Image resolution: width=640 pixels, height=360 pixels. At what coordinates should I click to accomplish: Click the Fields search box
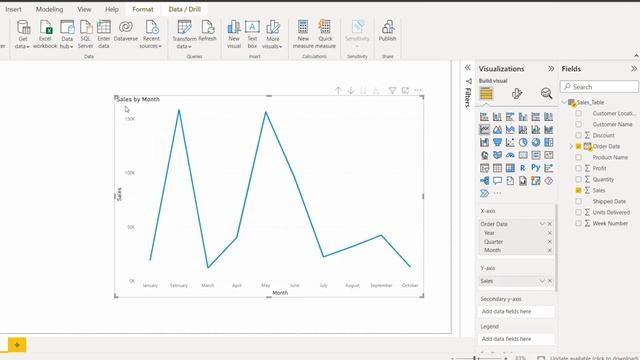599,87
